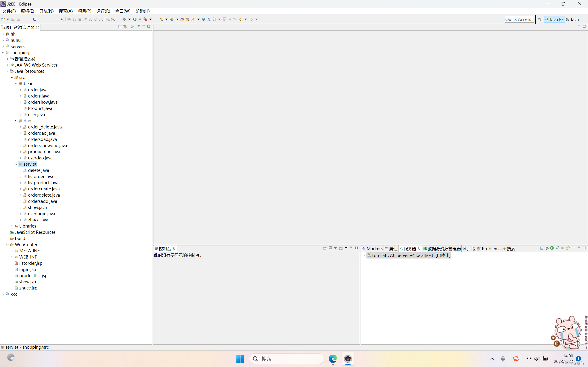Click the Open Web Browser globe icon

point(204,19)
